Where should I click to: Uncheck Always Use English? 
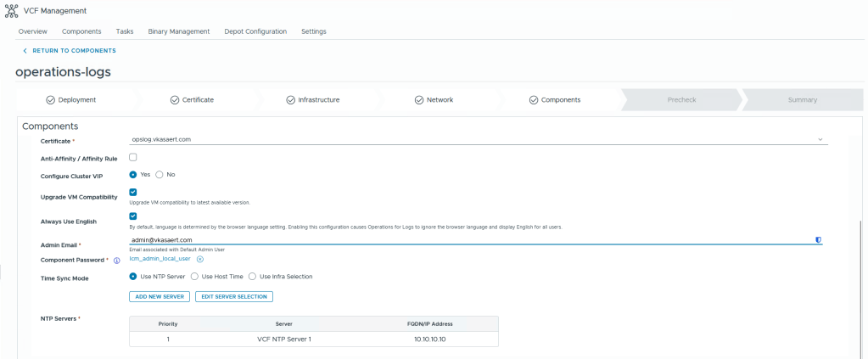click(x=133, y=216)
